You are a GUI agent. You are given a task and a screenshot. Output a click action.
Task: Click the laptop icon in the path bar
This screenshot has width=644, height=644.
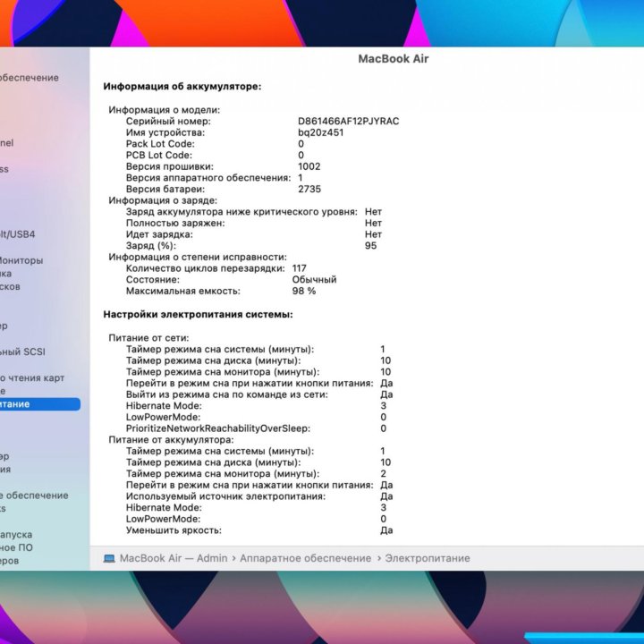click(109, 558)
